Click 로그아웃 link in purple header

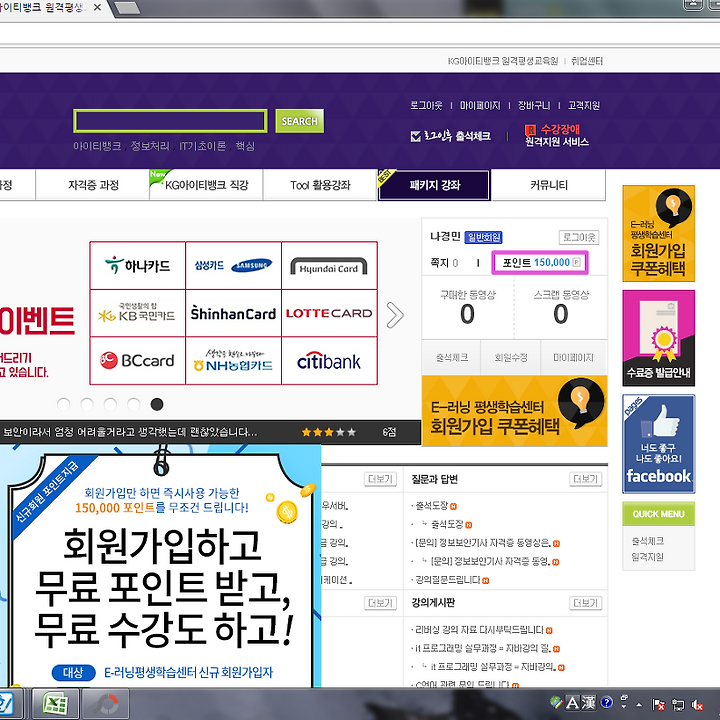click(x=426, y=106)
